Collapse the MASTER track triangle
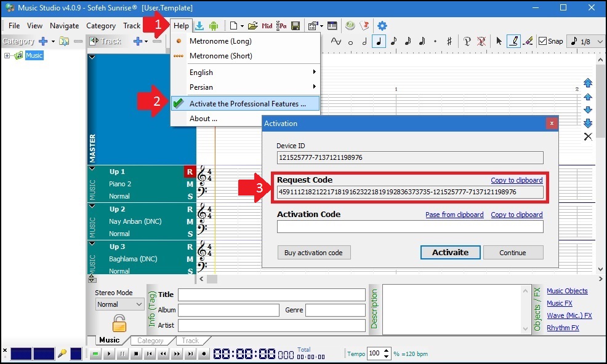Image resolution: width=607 pixels, height=364 pixels. pos(92,57)
